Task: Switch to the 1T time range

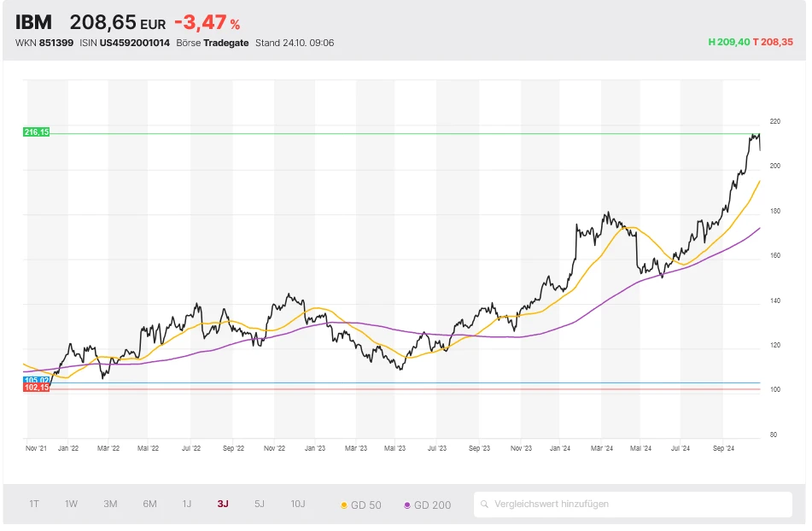Action: (34, 504)
